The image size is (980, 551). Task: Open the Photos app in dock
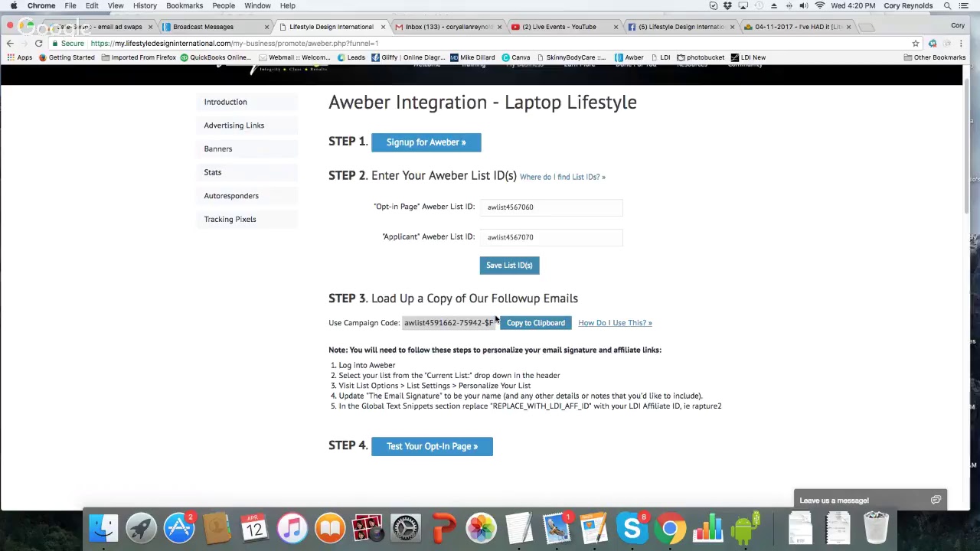[x=481, y=528]
